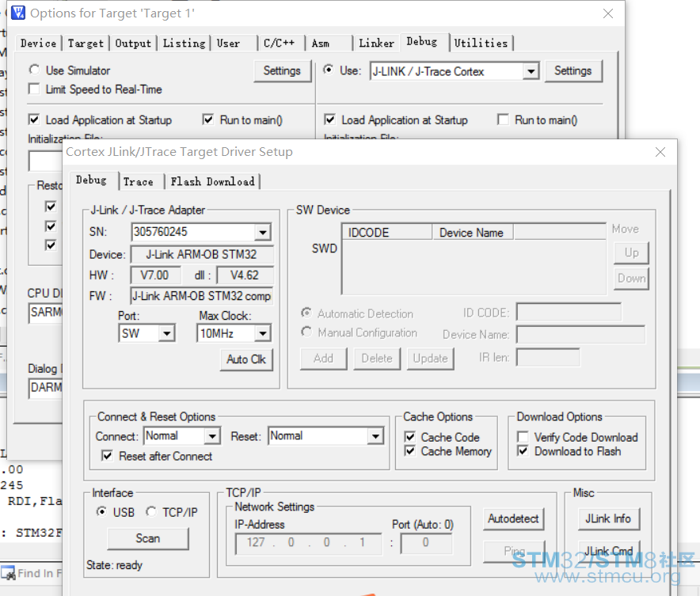Viewport: 700px width, 596px height.
Task: Click the IDCODE column header
Action: click(387, 233)
